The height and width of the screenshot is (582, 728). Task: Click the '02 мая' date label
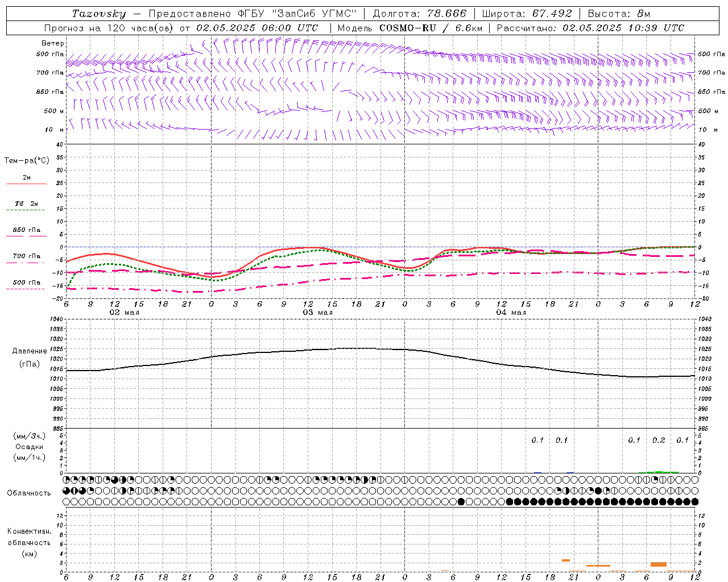click(125, 313)
